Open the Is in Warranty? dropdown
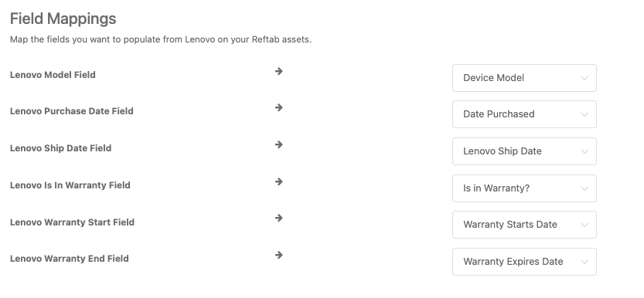The width and height of the screenshot is (644, 298). pyautogui.click(x=524, y=188)
